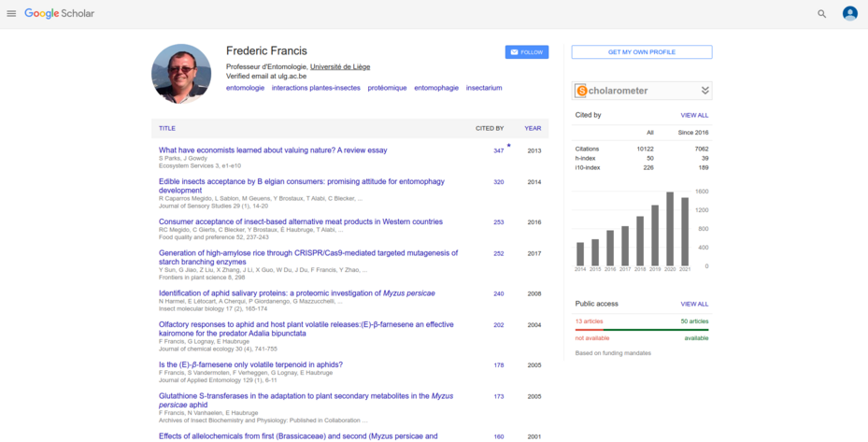This screenshot has height=442, width=868.
Task: Click the search magnifier icon
Action: tap(822, 14)
